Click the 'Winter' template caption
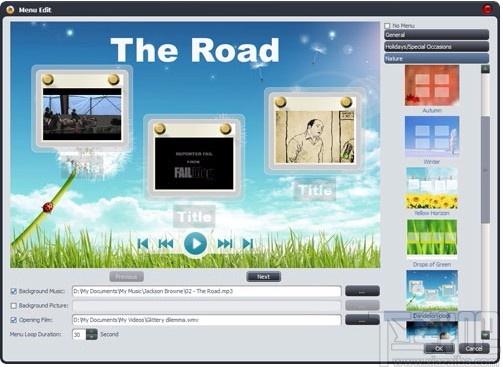This screenshot has height=367, width=503. (432, 162)
